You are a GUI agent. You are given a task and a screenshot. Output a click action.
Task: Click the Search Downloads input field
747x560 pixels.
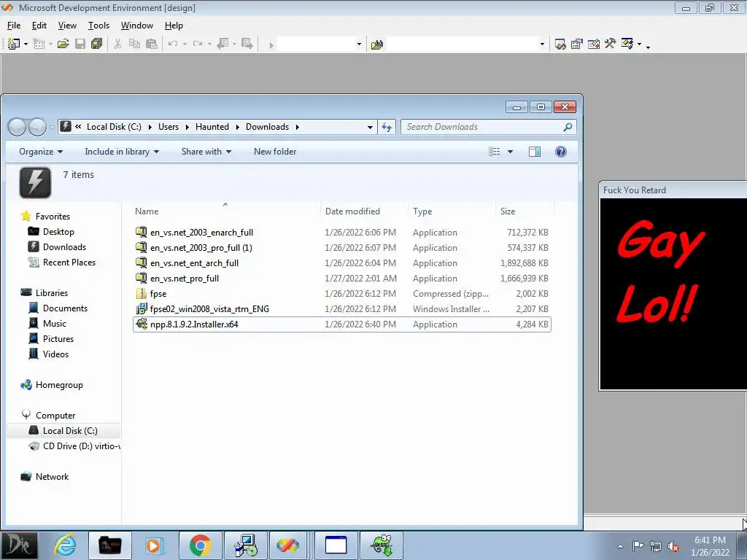pos(481,127)
